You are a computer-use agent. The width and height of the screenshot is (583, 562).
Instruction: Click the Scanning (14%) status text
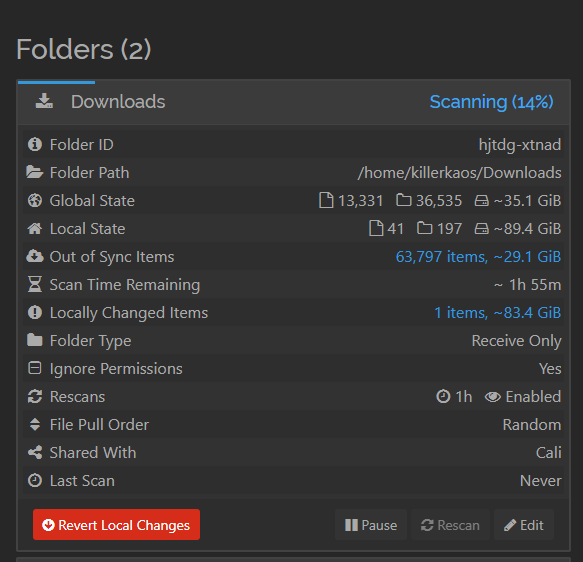coord(491,102)
